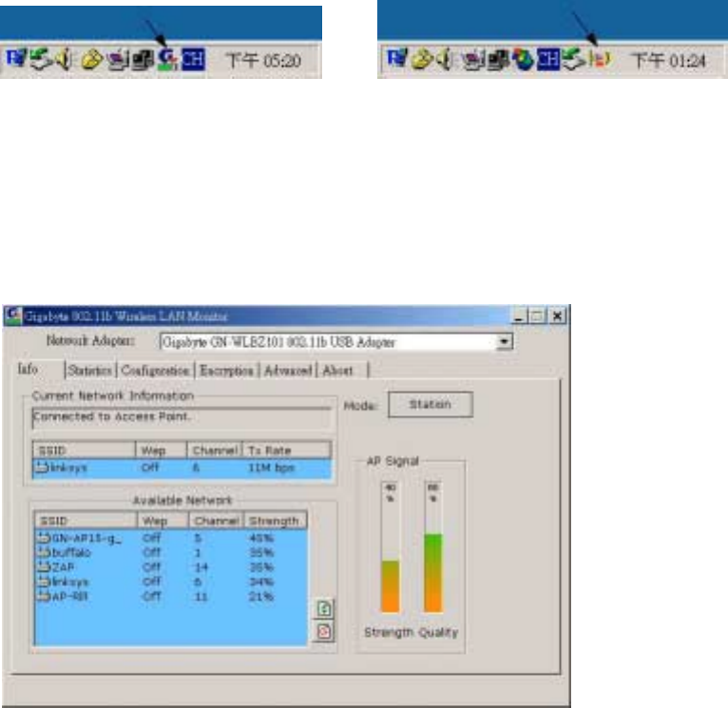Click speaker volume icon in 05:20 tray
Image resolution: width=728 pixels, height=708 pixels.
tap(64, 60)
